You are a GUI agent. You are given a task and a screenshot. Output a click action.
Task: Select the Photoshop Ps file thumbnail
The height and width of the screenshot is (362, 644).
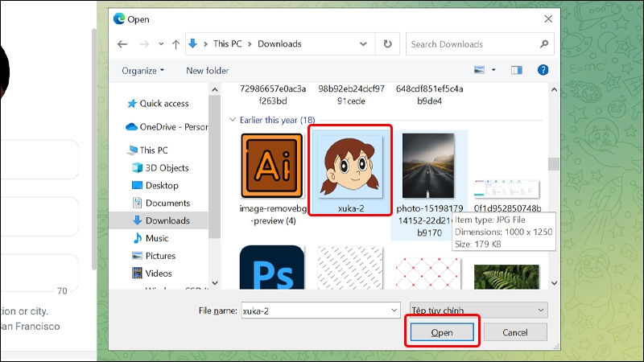[272, 268]
